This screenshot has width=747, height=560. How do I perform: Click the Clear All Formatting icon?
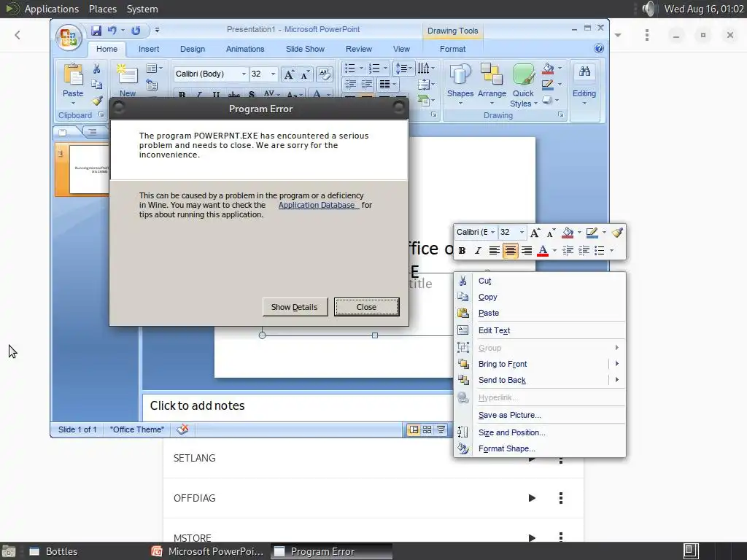tap(325, 74)
